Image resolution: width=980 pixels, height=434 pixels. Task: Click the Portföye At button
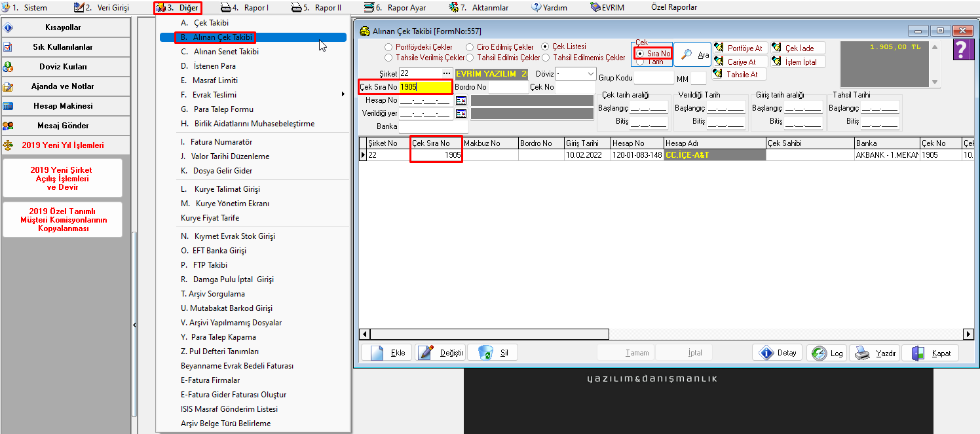point(739,48)
